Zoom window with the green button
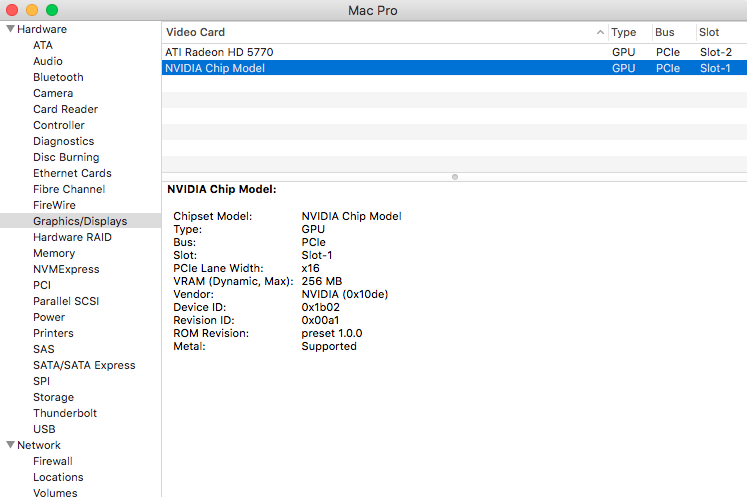Screen dimensions: 747x497 (x=52, y=10)
